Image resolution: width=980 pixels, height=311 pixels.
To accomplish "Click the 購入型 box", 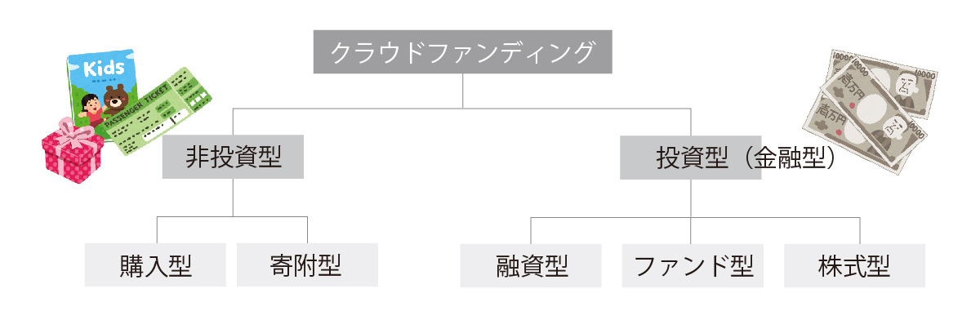I will click(156, 265).
